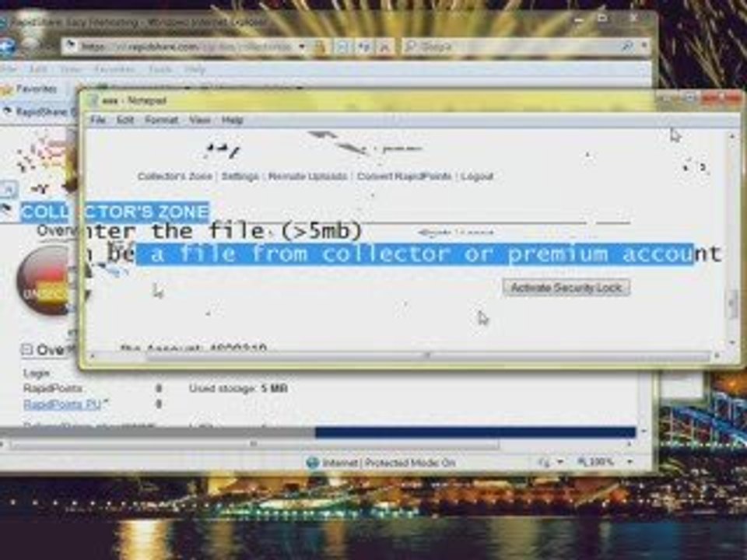Open the Help menu in Notepad
Viewport: 747px width, 560px height.
tap(233, 120)
